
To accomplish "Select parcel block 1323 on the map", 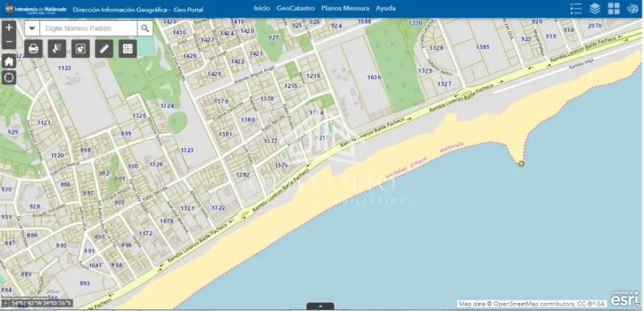I will [187, 150].
